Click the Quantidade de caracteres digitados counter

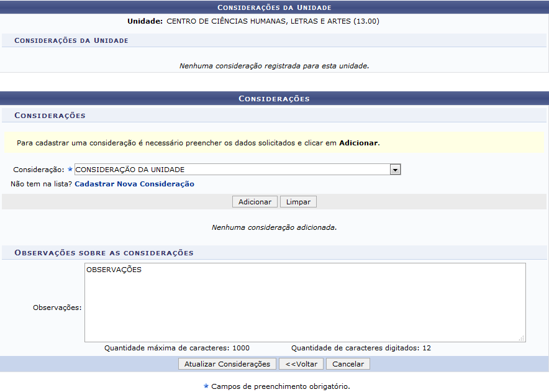tap(361, 348)
